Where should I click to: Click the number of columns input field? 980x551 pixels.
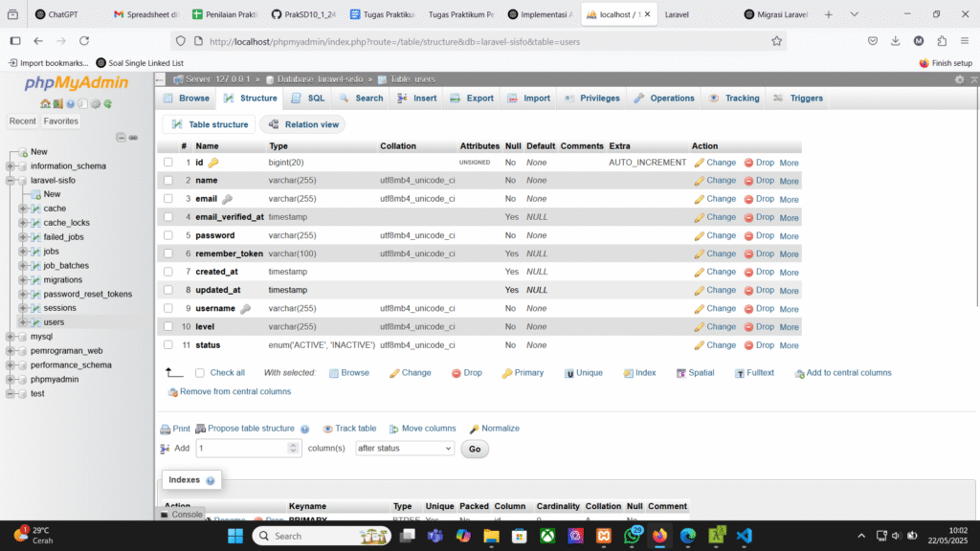point(247,448)
